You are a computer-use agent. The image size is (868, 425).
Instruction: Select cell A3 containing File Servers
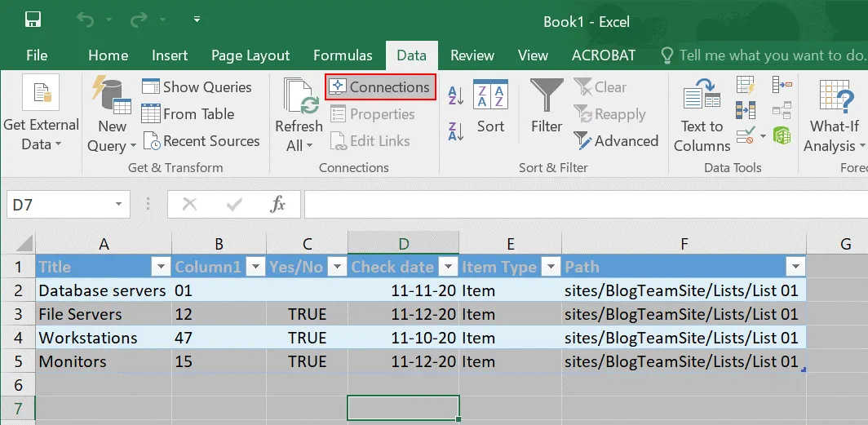pos(80,314)
